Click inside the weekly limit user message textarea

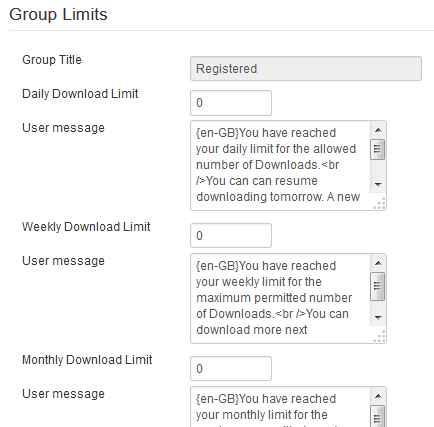coord(280,299)
